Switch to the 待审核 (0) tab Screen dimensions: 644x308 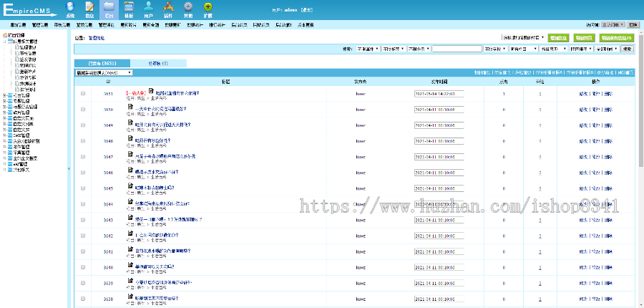tap(157, 63)
